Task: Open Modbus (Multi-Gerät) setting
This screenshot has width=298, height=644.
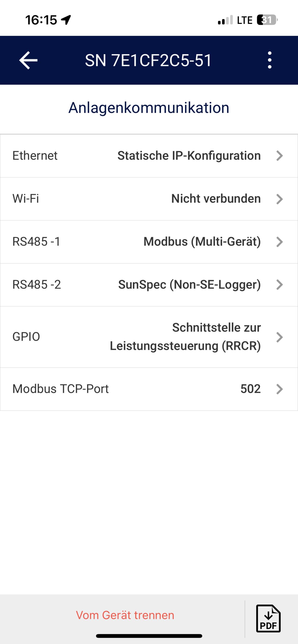Action: (202, 242)
